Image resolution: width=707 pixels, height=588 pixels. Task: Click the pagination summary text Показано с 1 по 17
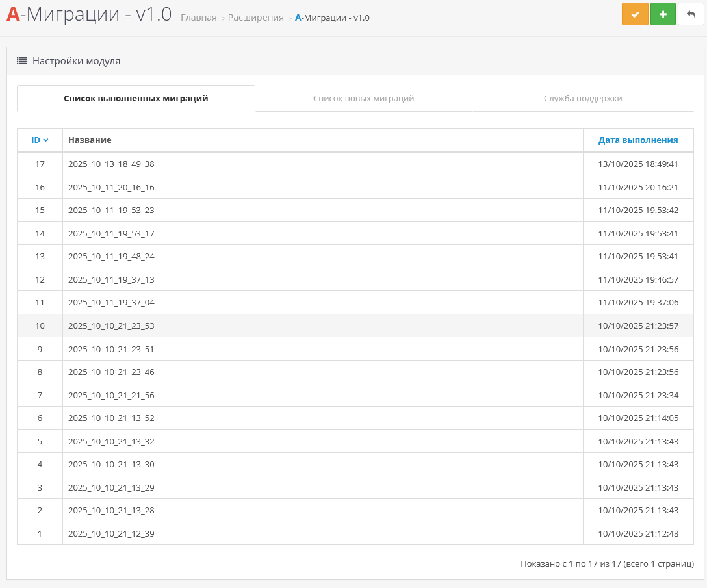(607, 564)
